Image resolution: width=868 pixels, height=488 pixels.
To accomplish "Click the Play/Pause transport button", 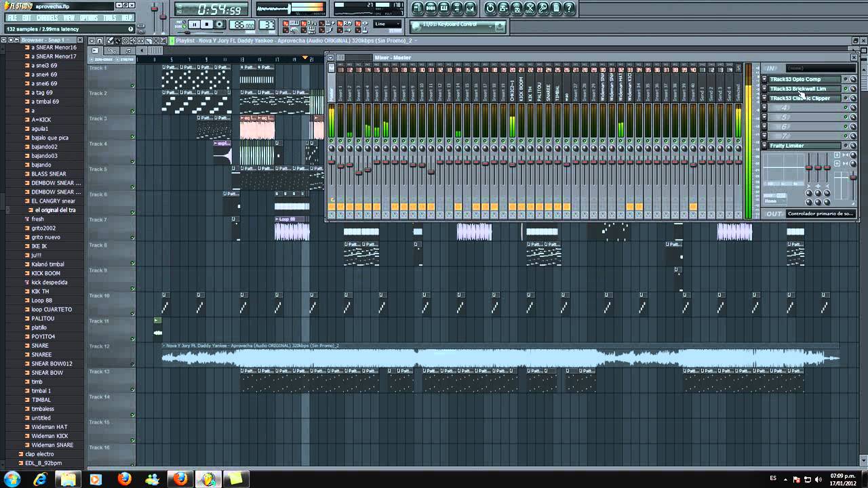I will [194, 25].
